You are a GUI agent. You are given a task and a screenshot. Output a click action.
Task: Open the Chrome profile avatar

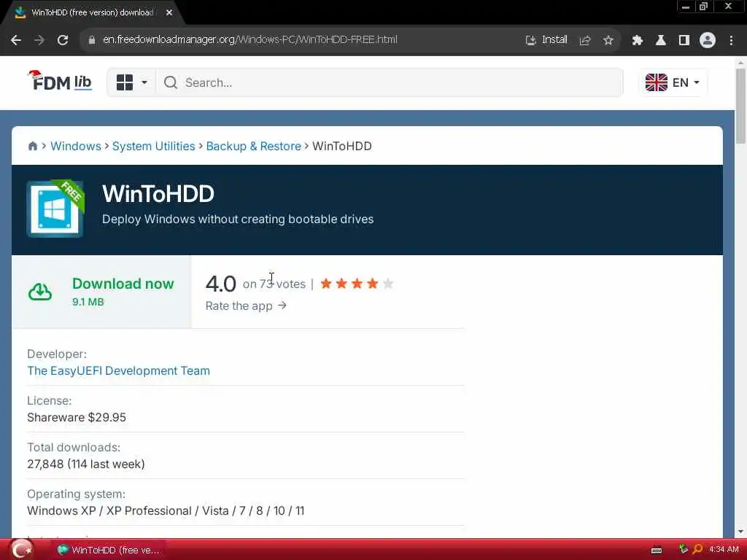coord(708,41)
